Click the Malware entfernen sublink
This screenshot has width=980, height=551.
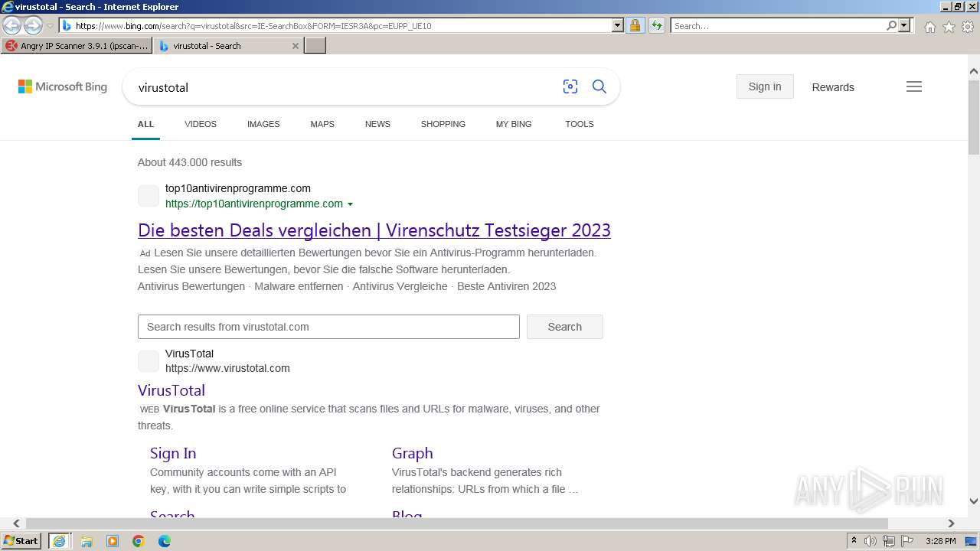[299, 286]
